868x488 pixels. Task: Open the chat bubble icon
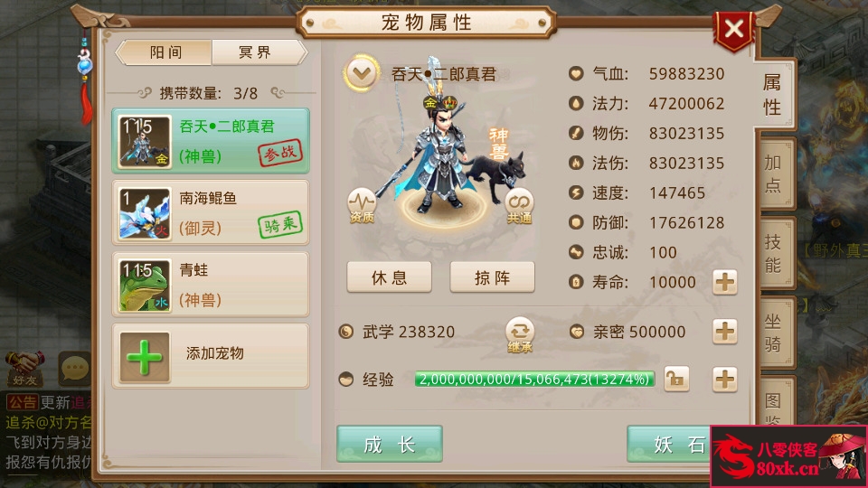tap(75, 369)
